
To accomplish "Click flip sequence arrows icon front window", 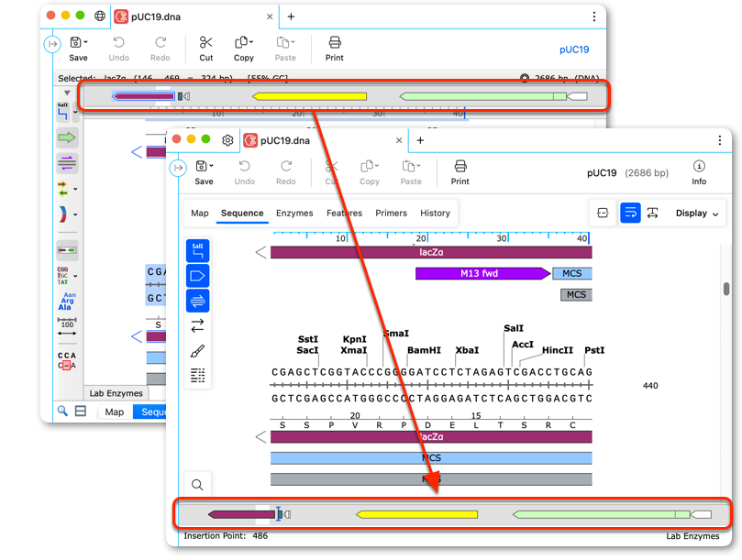I will [198, 325].
